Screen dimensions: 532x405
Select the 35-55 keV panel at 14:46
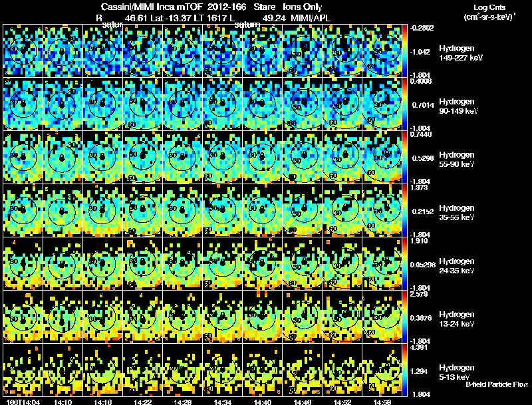(303, 210)
